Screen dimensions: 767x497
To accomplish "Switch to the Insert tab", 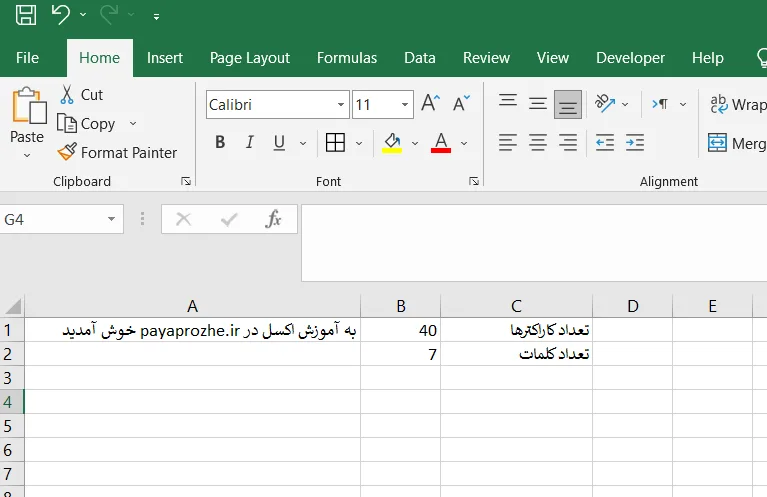I will coord(165,58).
